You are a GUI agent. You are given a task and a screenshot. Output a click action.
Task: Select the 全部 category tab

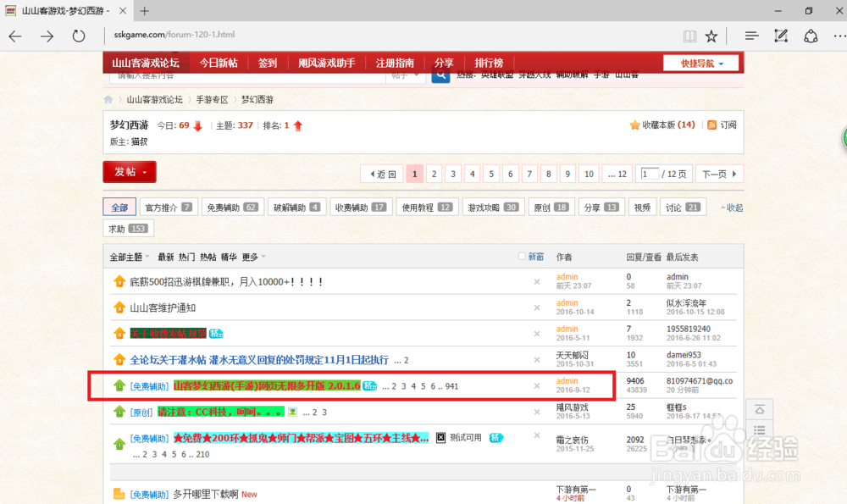119,208
